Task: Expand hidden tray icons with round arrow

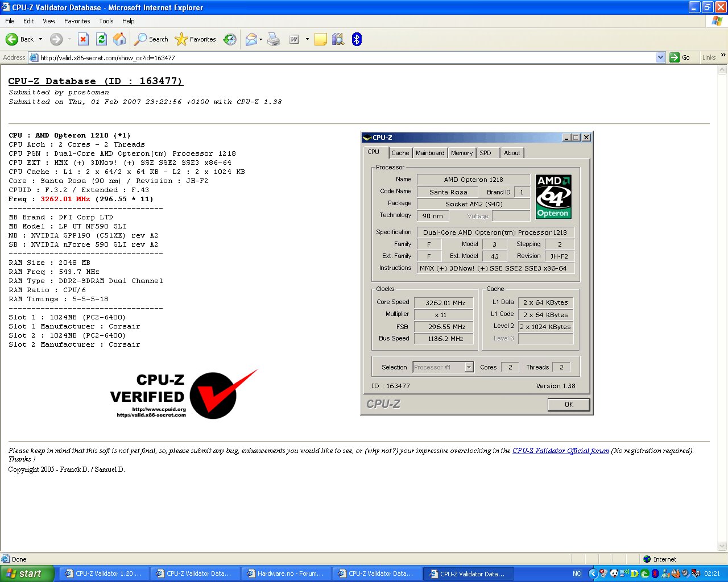Action: 594,573
